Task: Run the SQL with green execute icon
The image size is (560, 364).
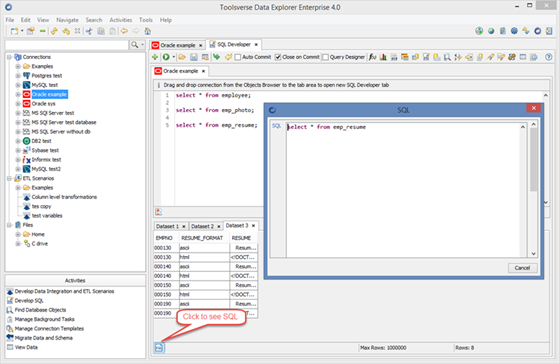Action: point(166,57)
